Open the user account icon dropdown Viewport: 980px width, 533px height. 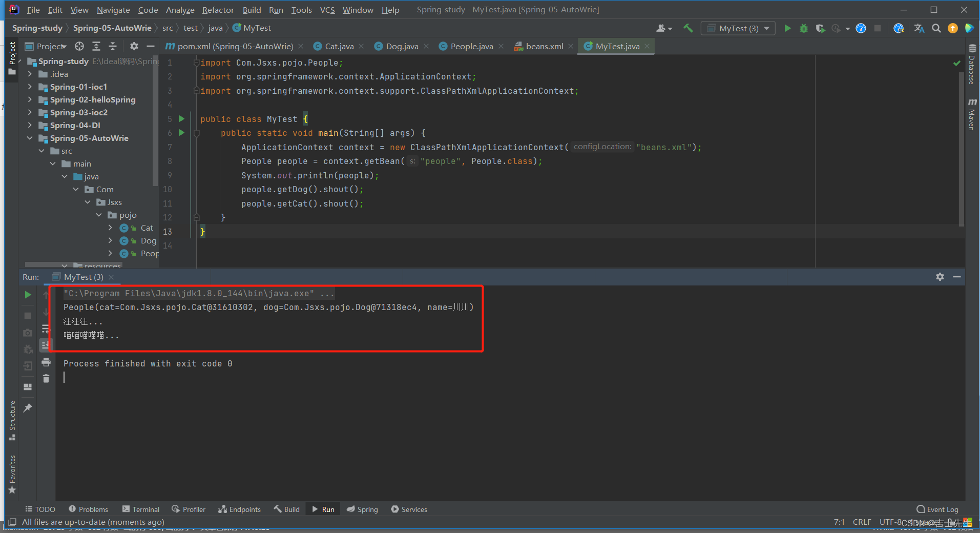(664, 28)
